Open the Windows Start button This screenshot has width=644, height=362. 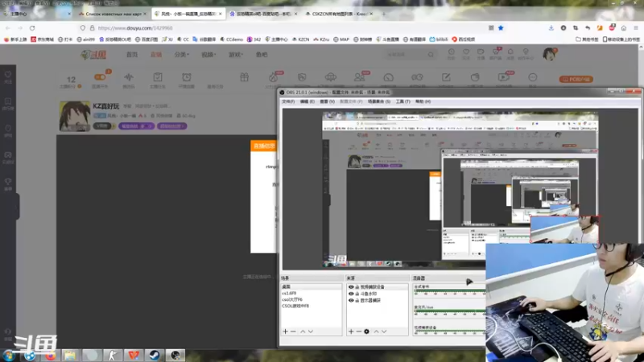point(9,356)
